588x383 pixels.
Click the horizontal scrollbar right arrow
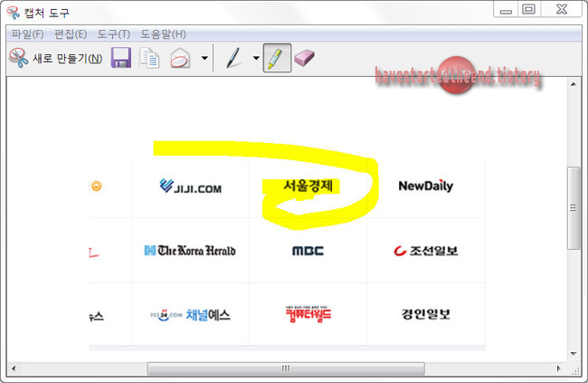pos(559,369)
